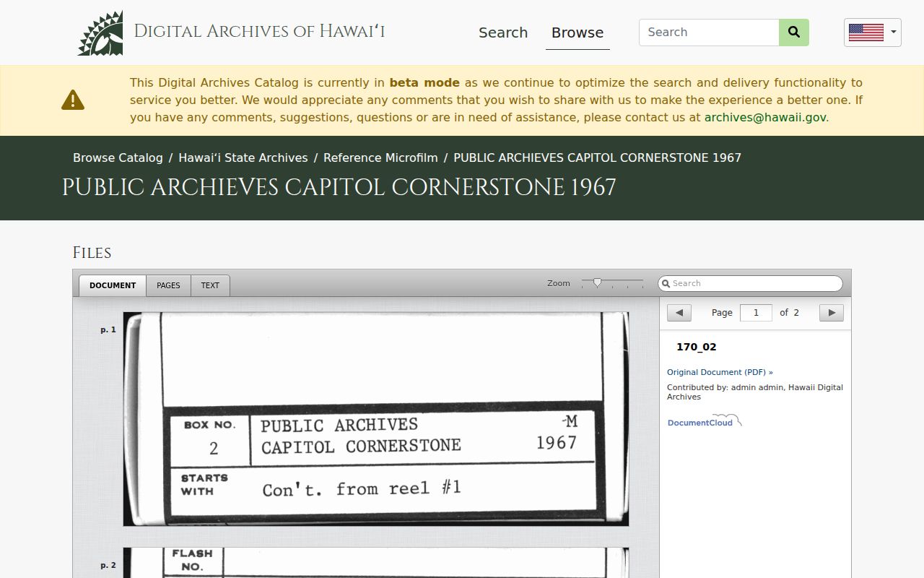Click the beta mode warning triangle icon

click(x=73, y=100)
